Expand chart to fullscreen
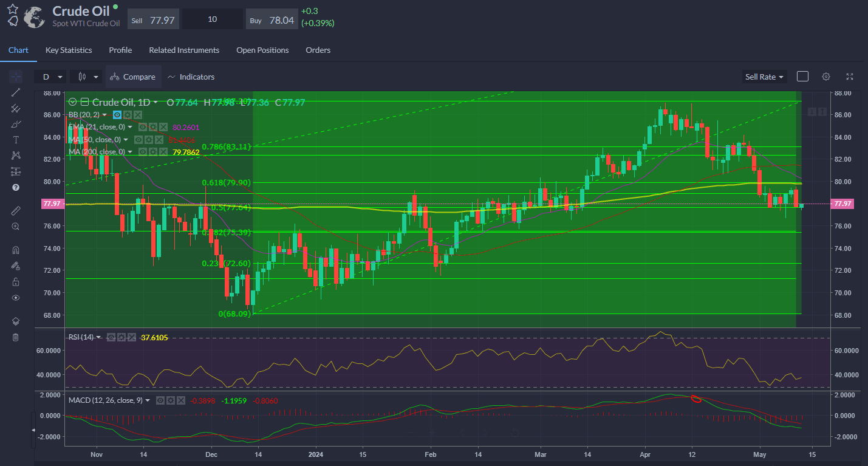Image resolution: width=868 pixels, height=466 pixels. (x=850, y=77)
